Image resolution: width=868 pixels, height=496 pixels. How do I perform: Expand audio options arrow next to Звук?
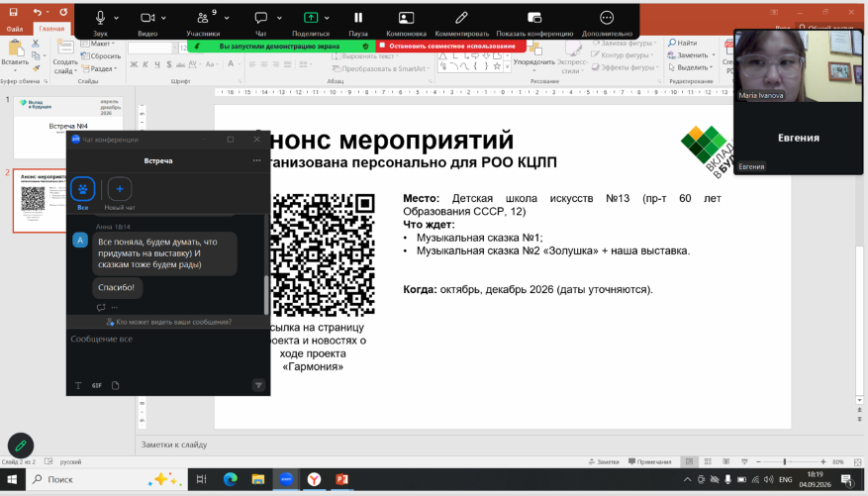[116, 18]
